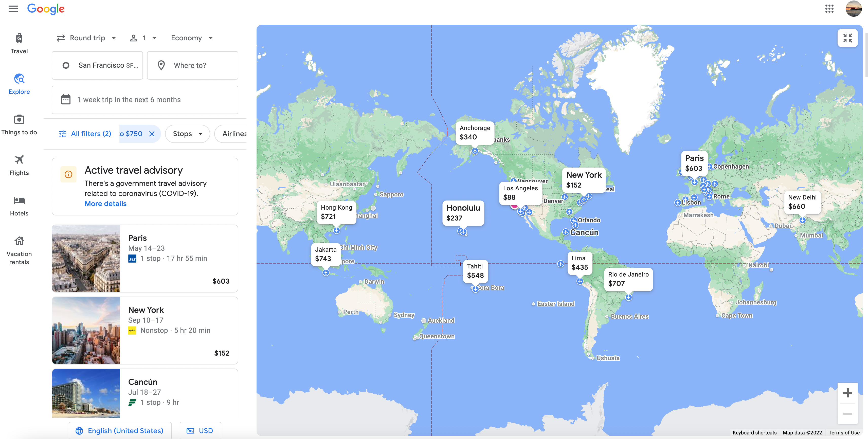Viewport: 868px width, 439px height.
Task: Open the hamburger navigation menu
Action: (x=13, y=9)
